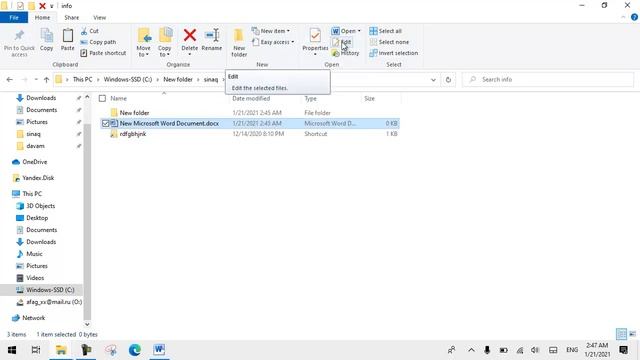Click the Search info field

(x=548, y=80)
